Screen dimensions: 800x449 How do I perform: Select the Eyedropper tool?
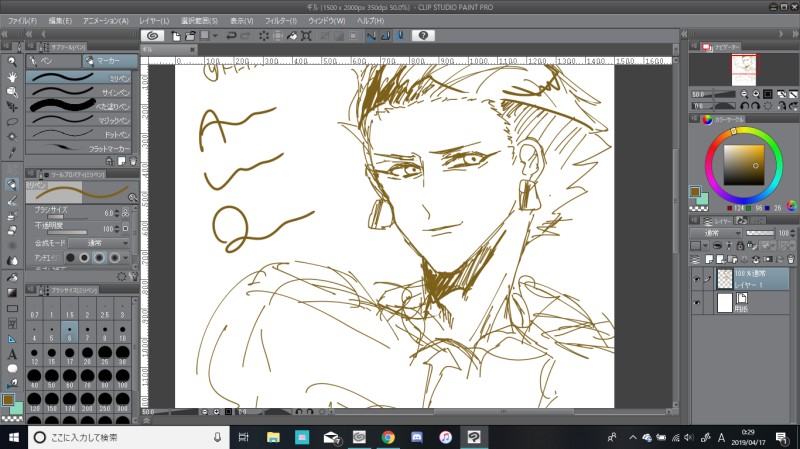(12, 152)
